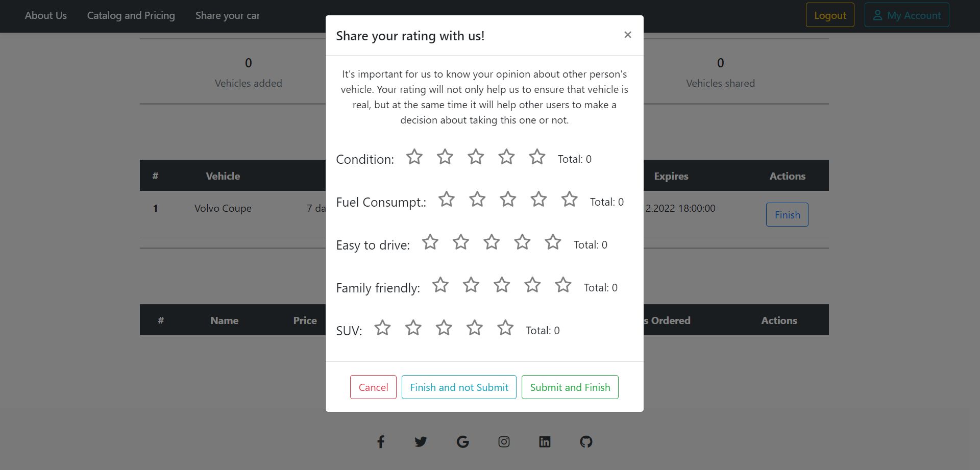The image size is (980, 470).
Task: Open the LinkedIn footer icon
Action: coord(545,442)
